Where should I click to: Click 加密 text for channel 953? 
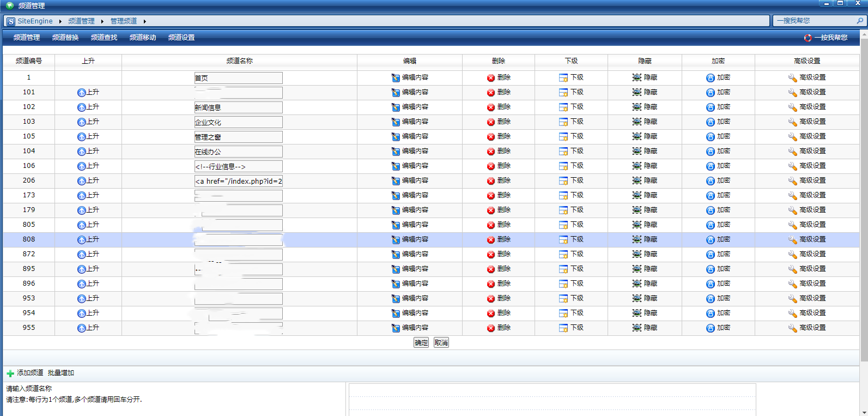tap(724, 298)
